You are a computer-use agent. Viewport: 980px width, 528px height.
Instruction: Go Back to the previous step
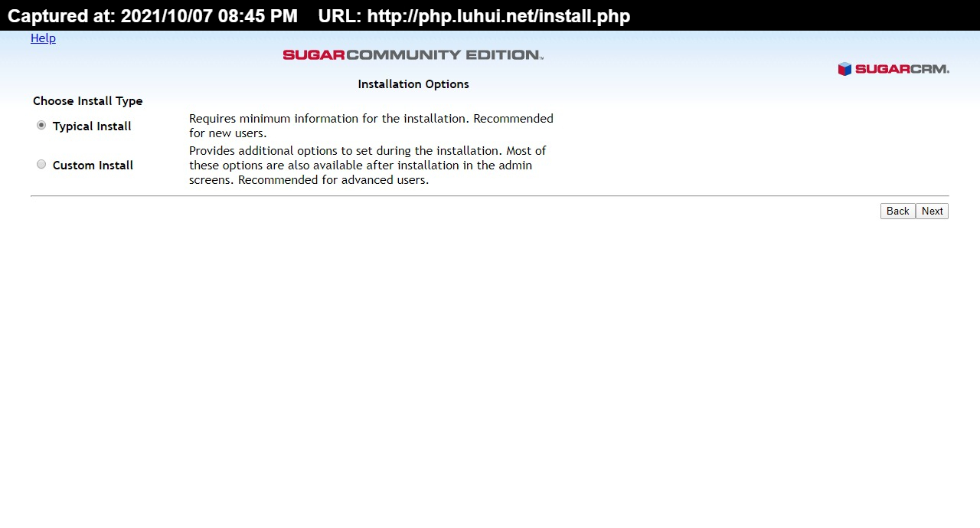897,211
